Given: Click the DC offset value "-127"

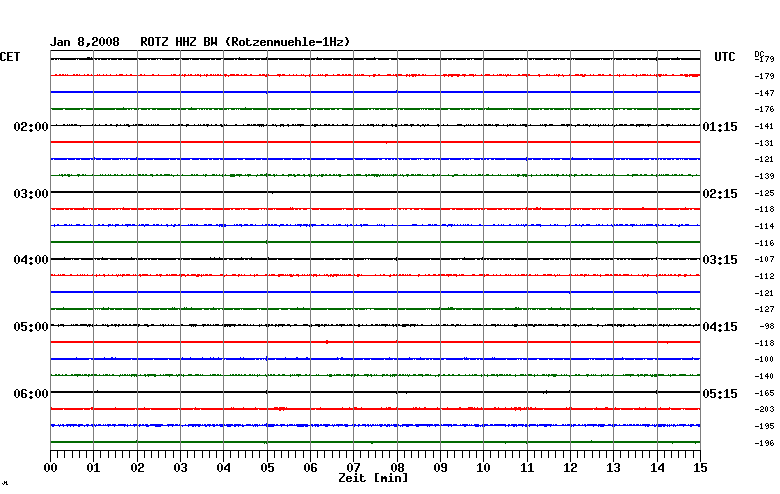Looking at the screenshot, I should [765, 309].
